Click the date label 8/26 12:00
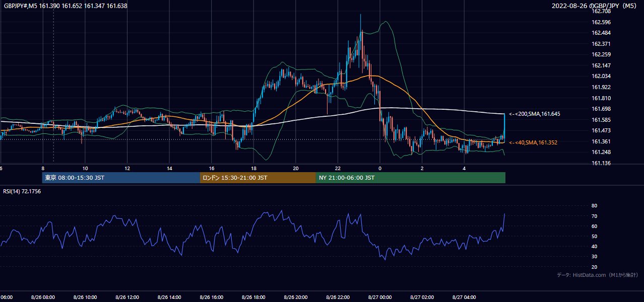This screenshot has height=302, width=644. click(127, 297)
